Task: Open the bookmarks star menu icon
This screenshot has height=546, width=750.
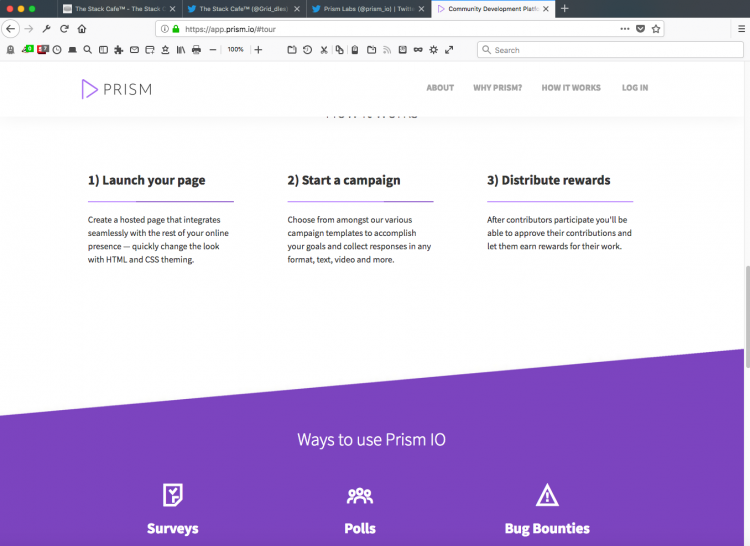Action: (165, 50)
